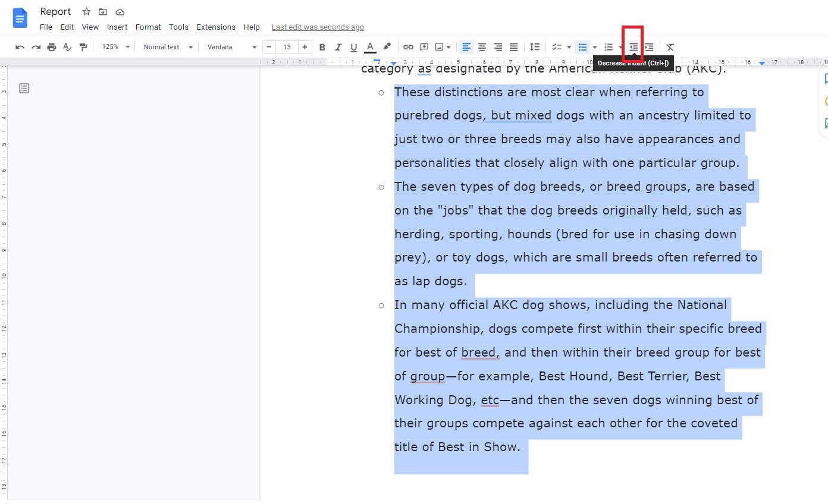The height and width of the screenshot is (504, 828).
Task: Open the File menu
Action: [x=46, y=27]
